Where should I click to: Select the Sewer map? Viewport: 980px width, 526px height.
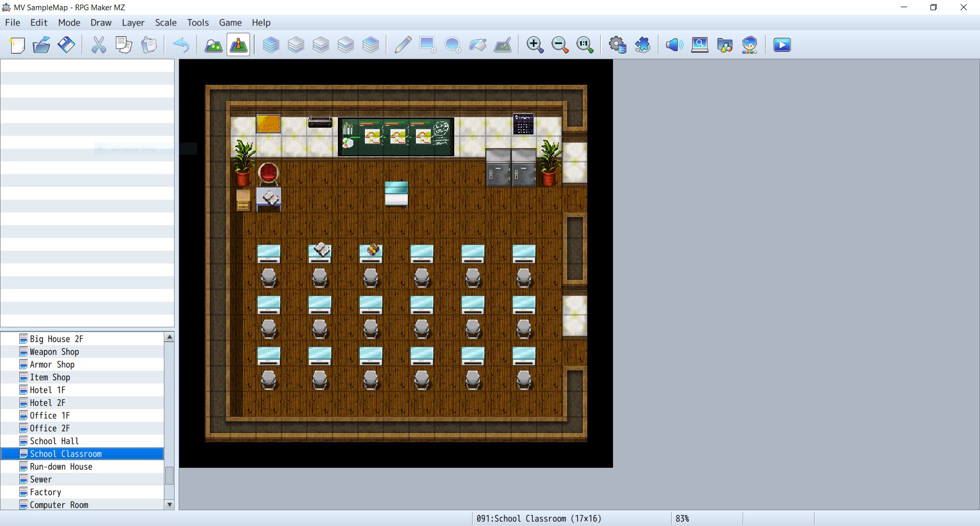[x=82, y=480]
